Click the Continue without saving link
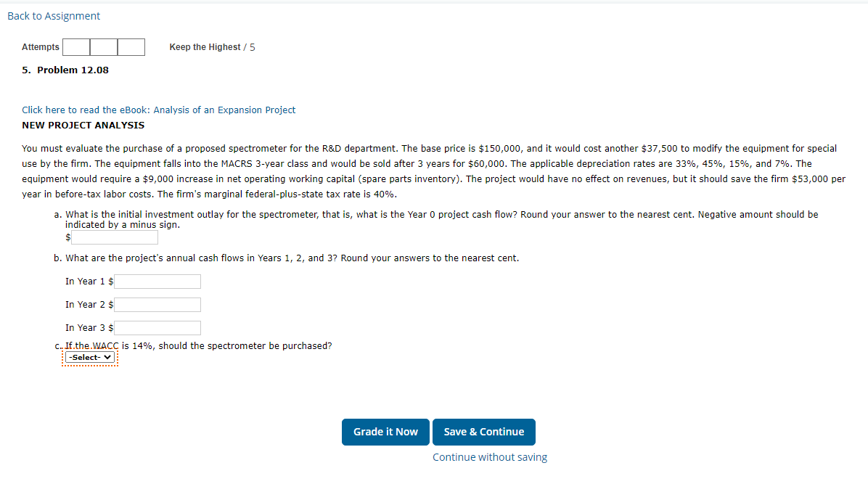The width and height of the screenshot is (868, 484). (489, 456)
